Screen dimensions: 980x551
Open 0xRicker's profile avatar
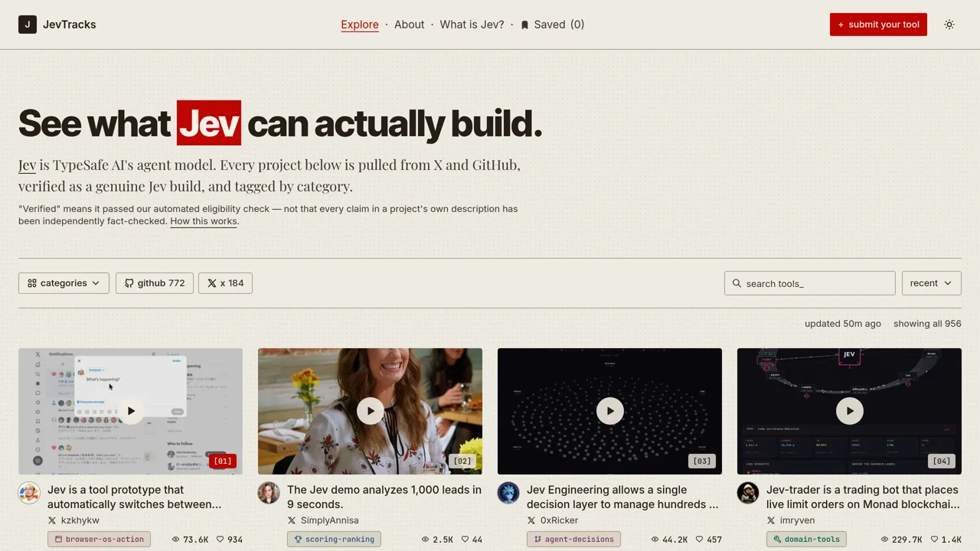508,493
